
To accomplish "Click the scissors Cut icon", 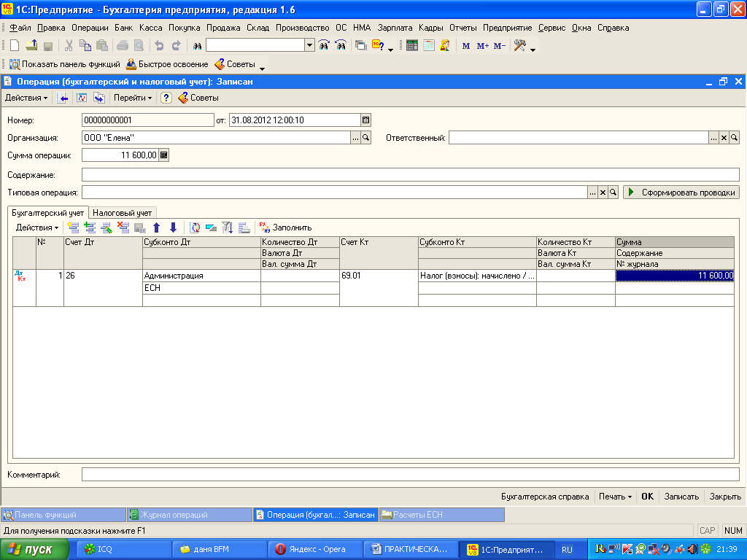I will point(69,46).
